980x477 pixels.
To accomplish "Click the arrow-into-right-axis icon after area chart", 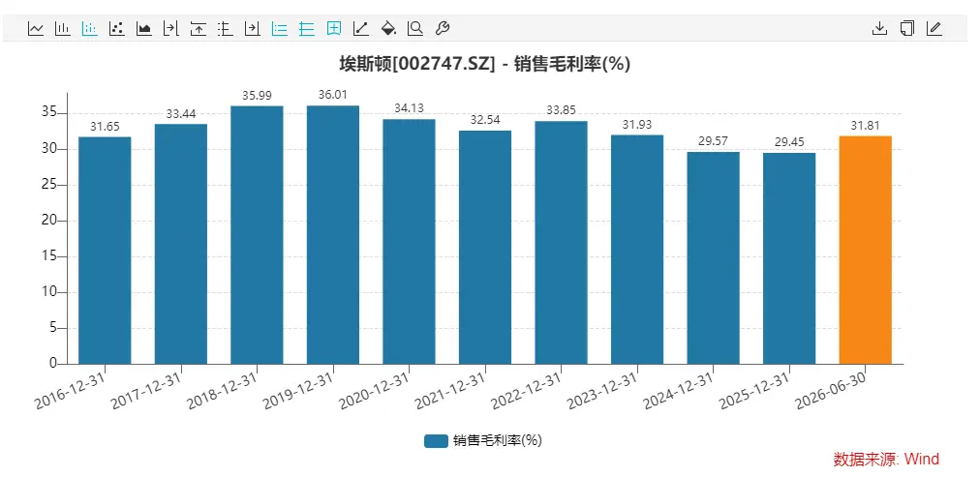I will coord(171,28).
